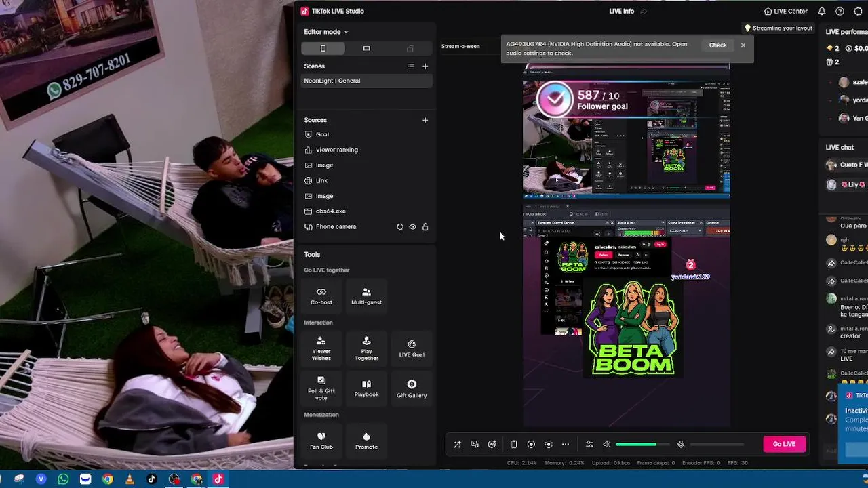Image resolution: width=868 pixels, height=488 pixels.
Task: Open the settings gear icon
Action: [x=858, y=12]
